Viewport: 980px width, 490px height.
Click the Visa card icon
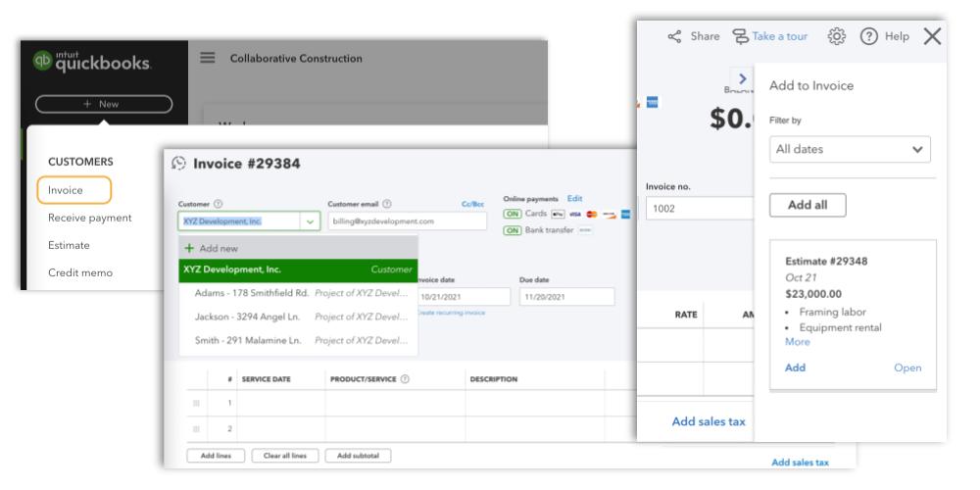(x=575, y=214)
